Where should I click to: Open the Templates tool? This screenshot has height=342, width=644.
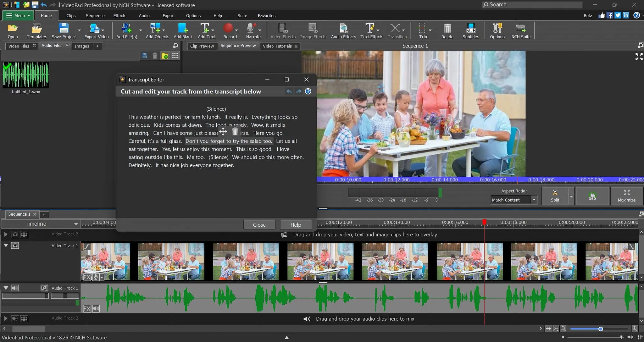37,31
